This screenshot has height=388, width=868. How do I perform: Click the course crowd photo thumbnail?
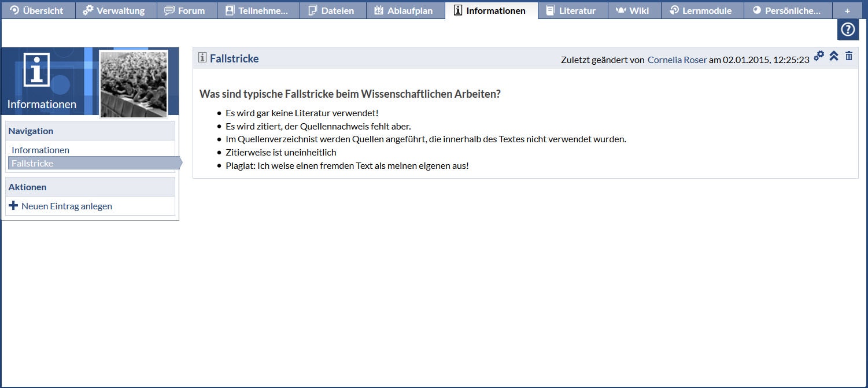(x=134, y=84)
